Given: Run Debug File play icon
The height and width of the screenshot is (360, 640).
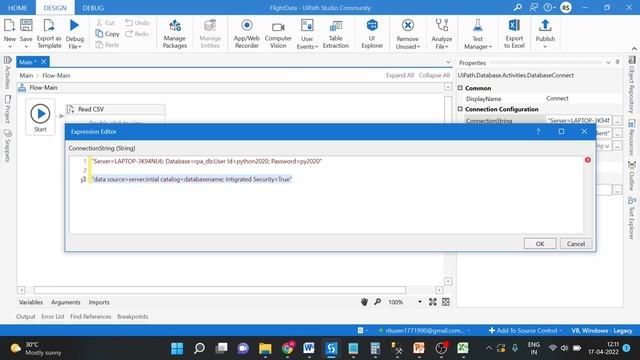Looking at the screenshot, I should (x=74, y=25).
